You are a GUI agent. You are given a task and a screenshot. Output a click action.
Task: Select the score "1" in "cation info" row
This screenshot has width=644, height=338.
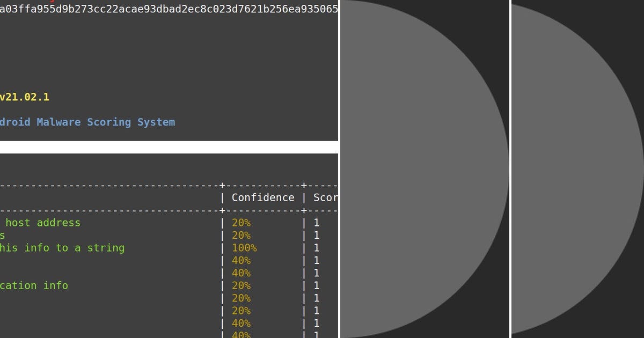tap(317, 285)
